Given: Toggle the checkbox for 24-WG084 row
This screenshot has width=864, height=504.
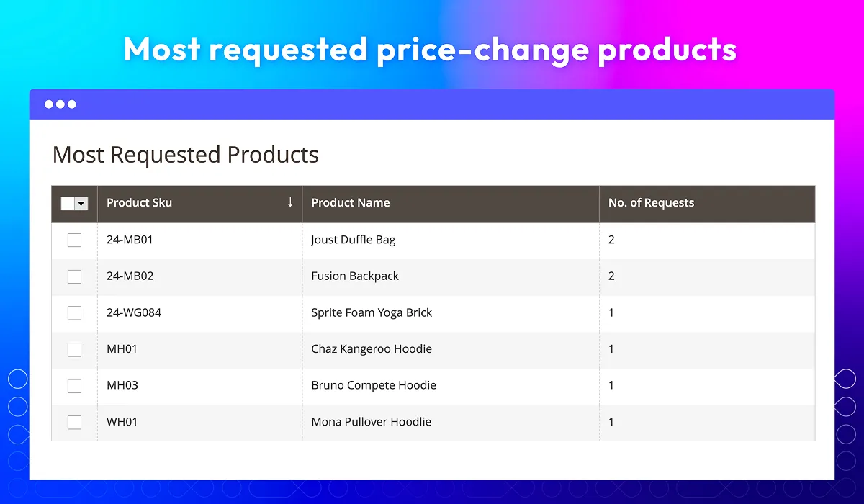Looking at the screenshot, I should click(74, 313).
